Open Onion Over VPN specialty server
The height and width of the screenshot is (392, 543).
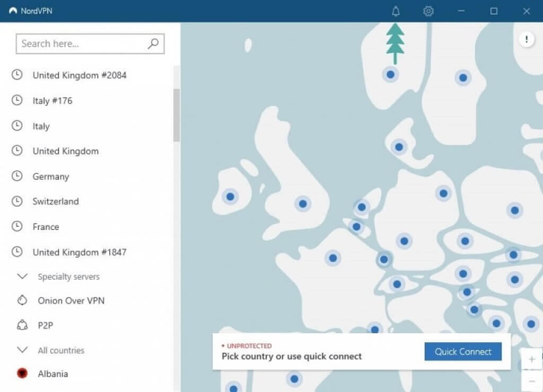(71, 300)
